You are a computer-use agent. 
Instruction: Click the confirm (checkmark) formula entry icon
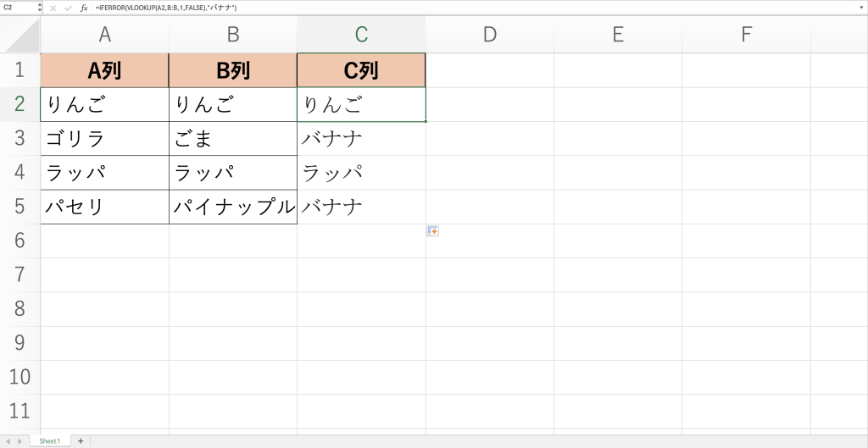pyautogui.click(x=69, y=7)
